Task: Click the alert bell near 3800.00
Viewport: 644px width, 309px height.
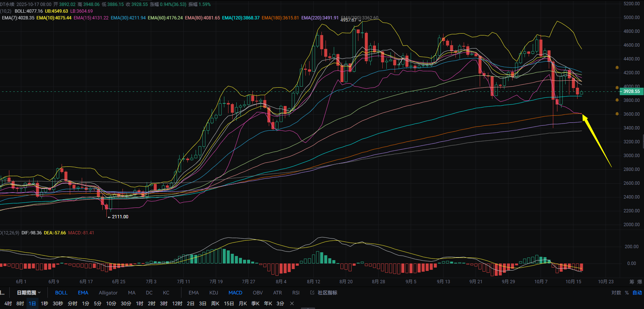Action: pos(617,100)
